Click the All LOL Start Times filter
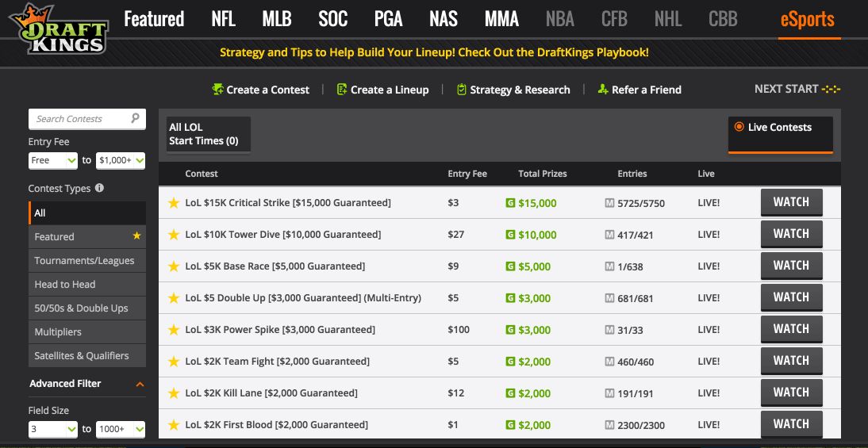868x448 pixels. click(208, 135)
